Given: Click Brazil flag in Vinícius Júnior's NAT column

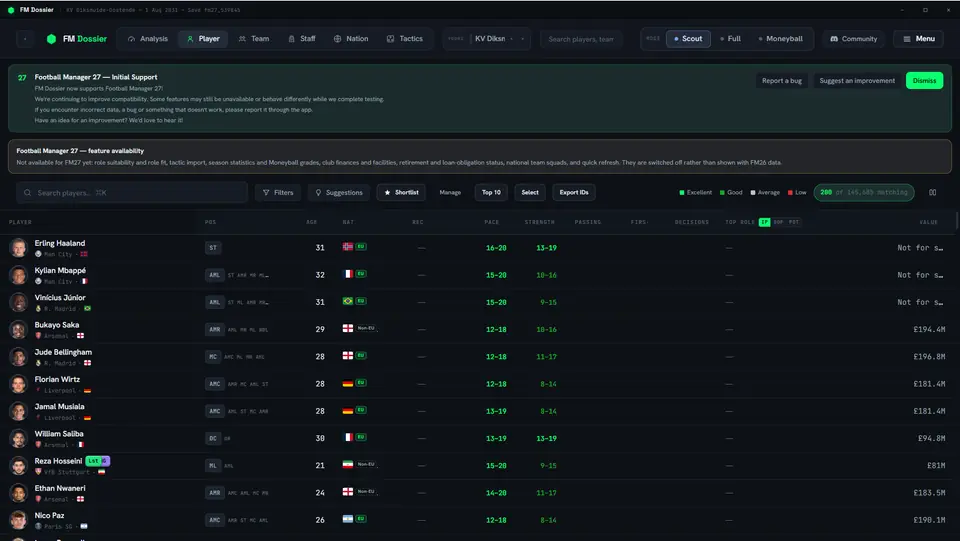Looking at the screenshot, I should [348, 301].
